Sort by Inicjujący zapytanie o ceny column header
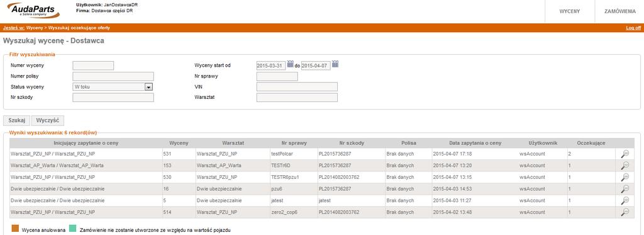 point(86,143)
